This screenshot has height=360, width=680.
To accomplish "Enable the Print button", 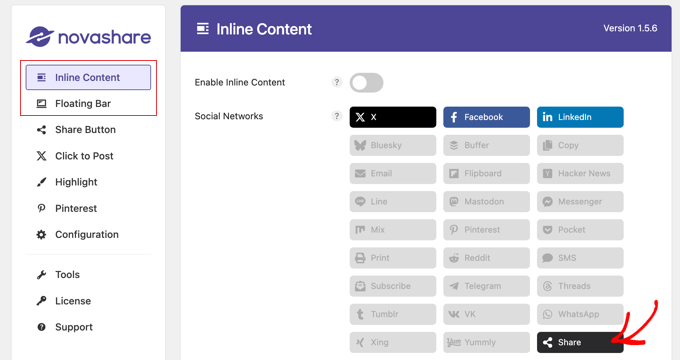I will [x=393, y=258].
